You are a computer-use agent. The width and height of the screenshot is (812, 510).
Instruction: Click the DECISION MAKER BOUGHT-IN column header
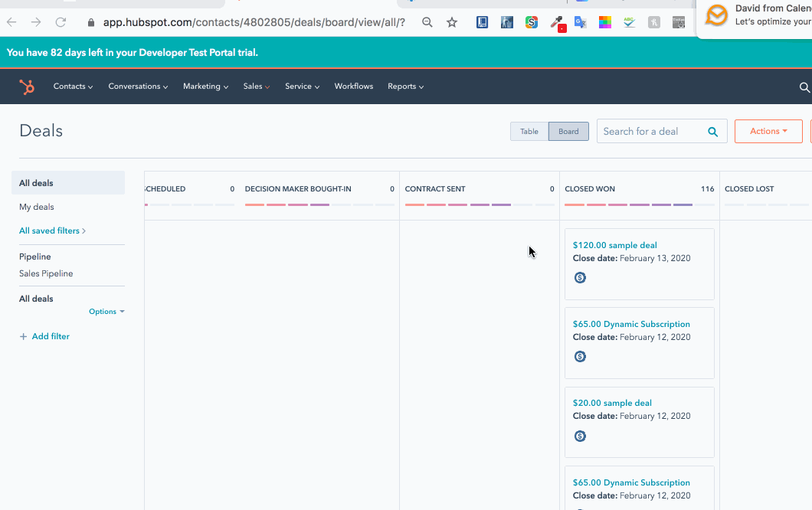pyautogui.click(x=298, y=189)
